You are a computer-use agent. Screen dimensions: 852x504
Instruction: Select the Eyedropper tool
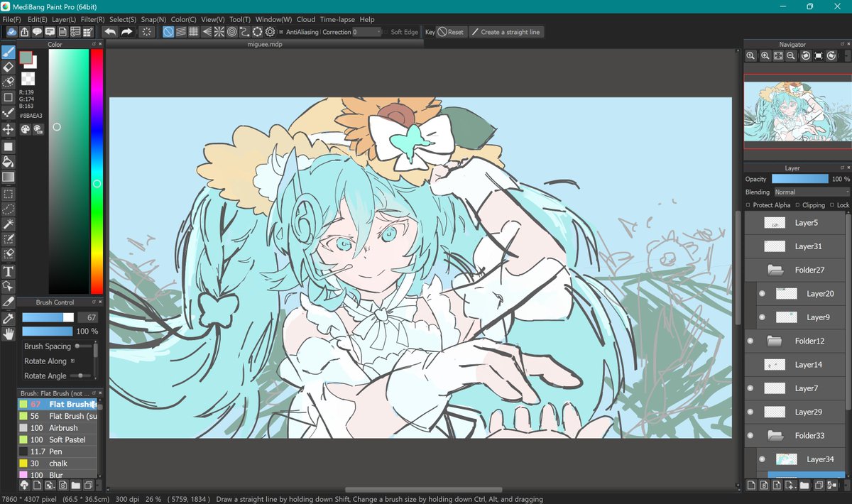coord(9,319)
